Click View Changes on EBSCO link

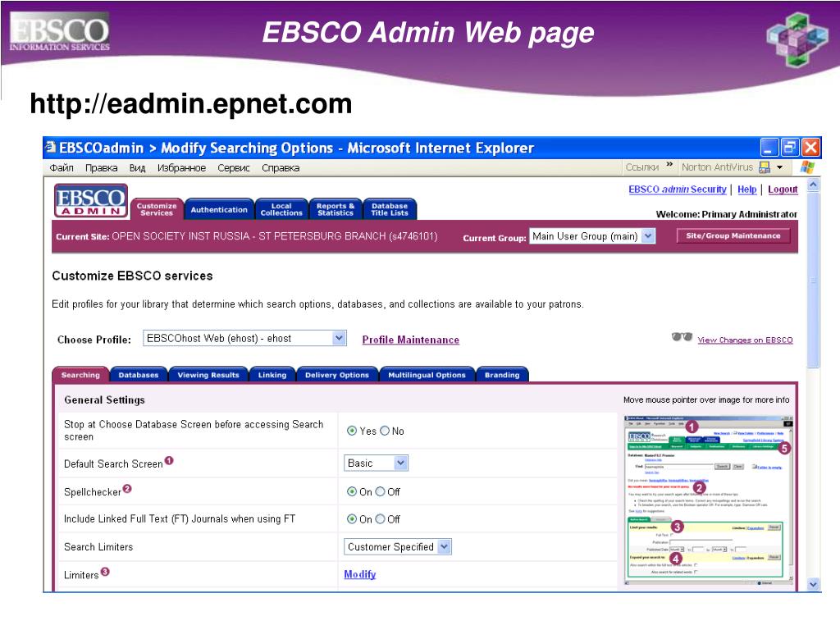pyautogui.click(x=745, y=340)
